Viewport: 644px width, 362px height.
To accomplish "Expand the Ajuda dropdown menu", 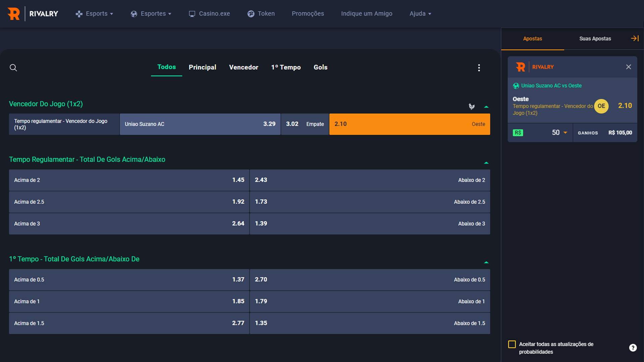I will (x=420, y=14).
